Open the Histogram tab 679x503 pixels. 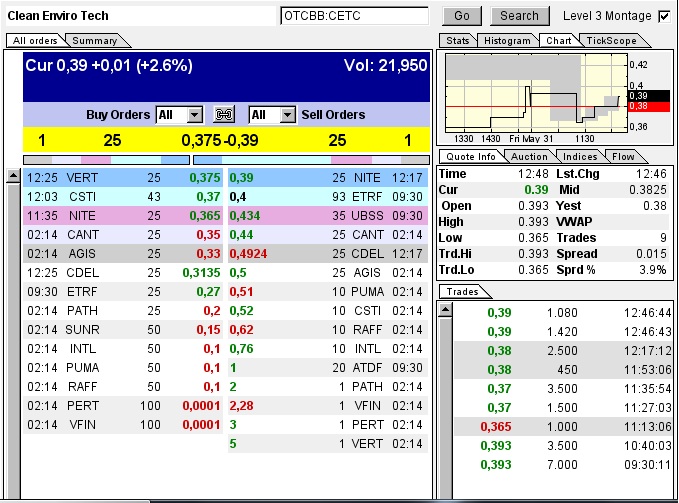[507, 41]
